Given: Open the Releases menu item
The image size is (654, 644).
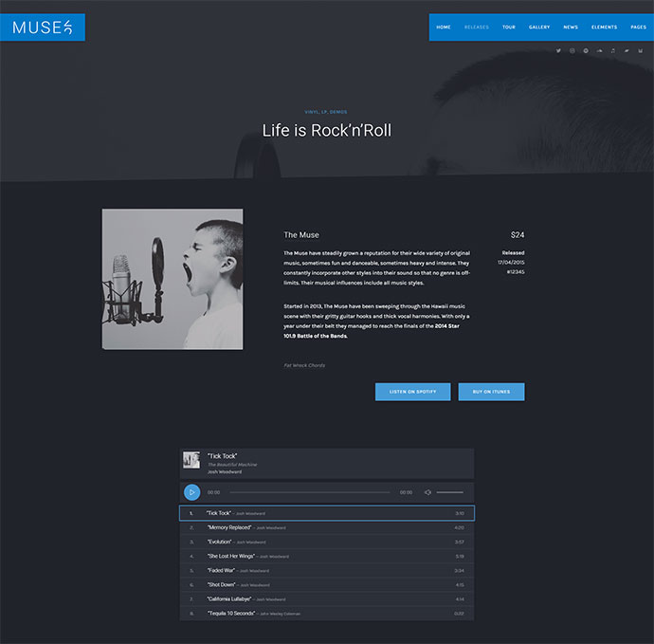Looking at the screenshot, I should [477, 28].
